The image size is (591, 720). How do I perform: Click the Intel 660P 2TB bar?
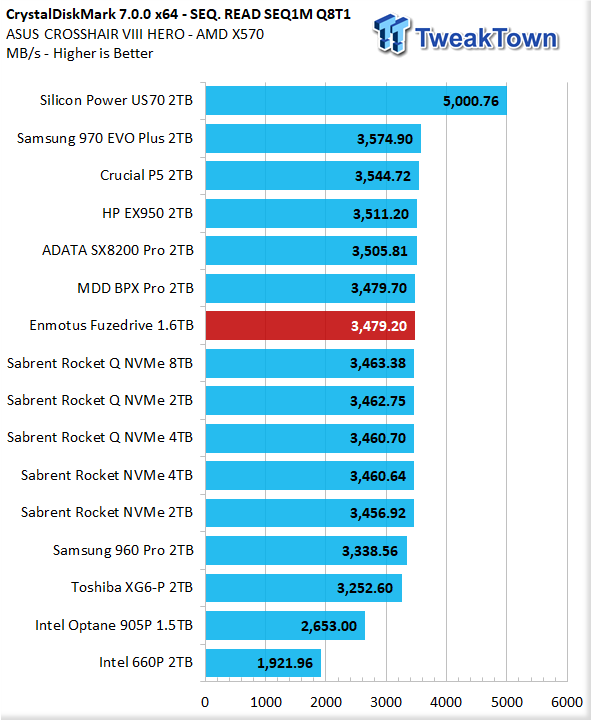263,663
